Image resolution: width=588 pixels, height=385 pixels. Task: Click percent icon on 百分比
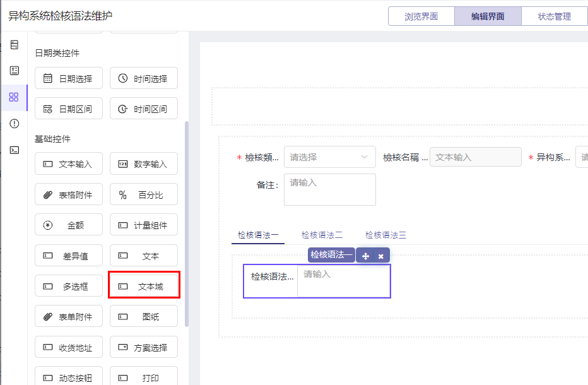click(122, 195)
